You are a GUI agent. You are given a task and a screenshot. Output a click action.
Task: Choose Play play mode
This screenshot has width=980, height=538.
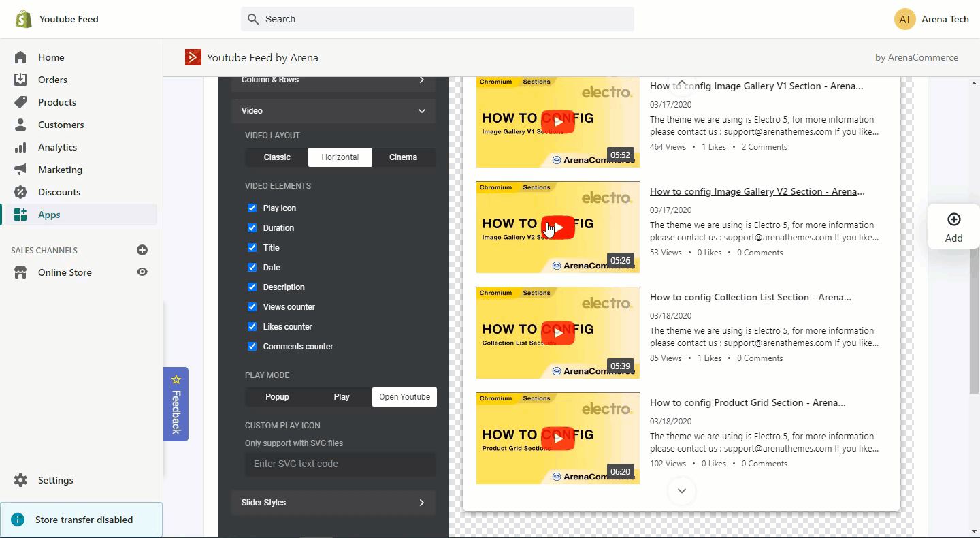[342, 397]
